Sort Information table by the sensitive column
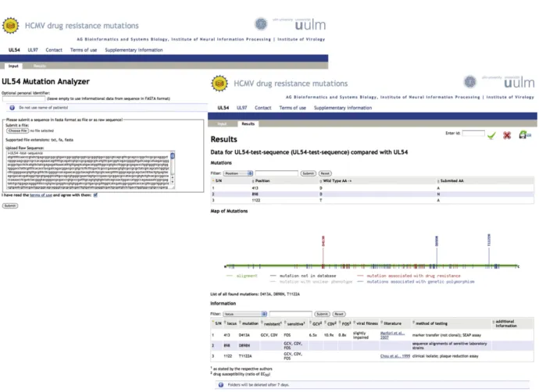 [x=295, y=323]
